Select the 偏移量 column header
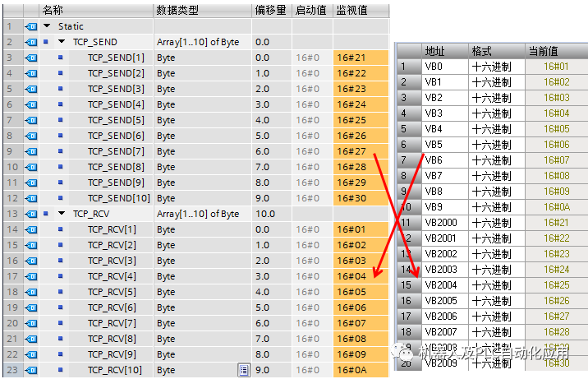This screenshot has height=379, width=588. coord(272,10)
